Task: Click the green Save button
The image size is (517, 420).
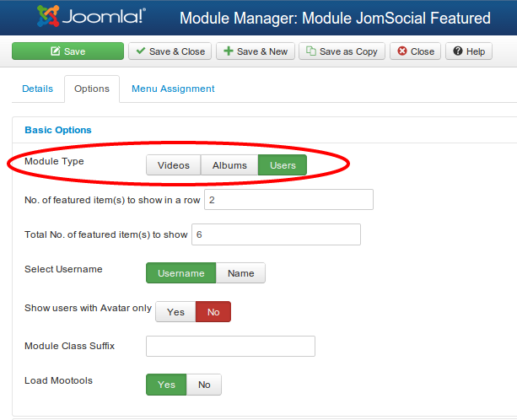Action: point(68,51)
